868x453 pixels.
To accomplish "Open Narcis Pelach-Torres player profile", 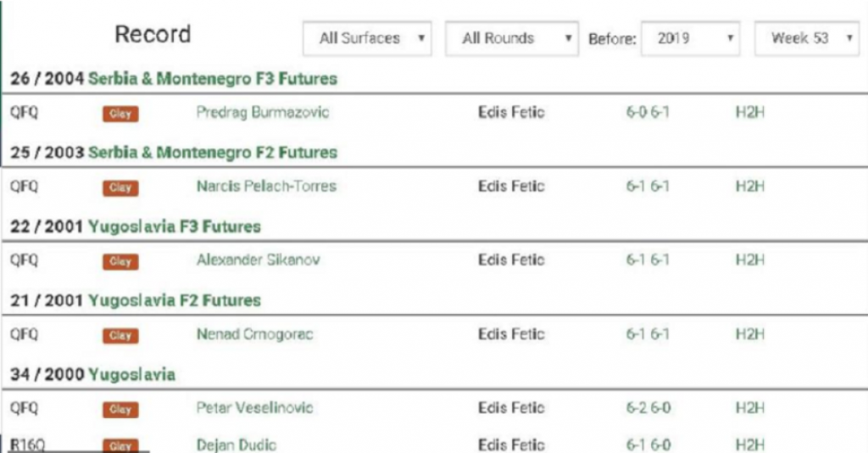I will coord(266,187).
